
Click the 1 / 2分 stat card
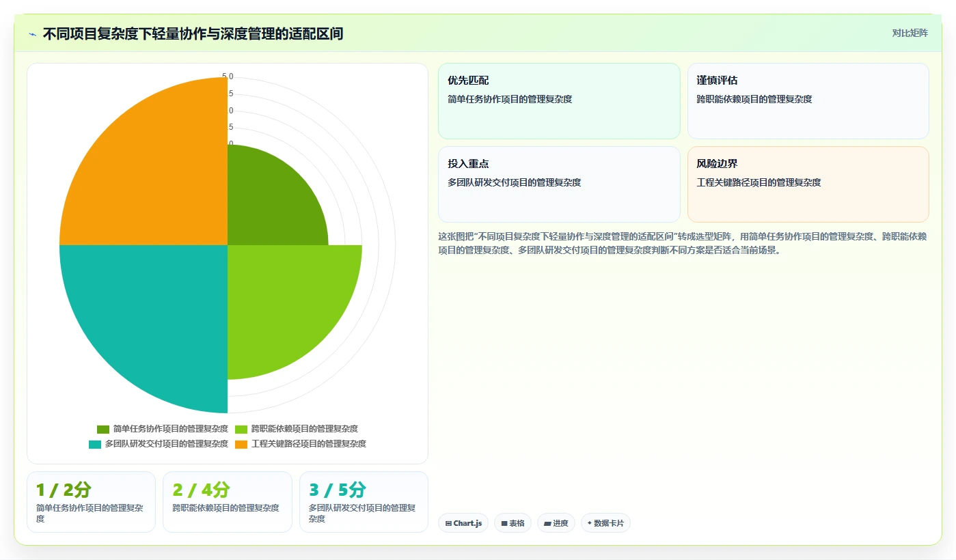[x=91, y=502]
